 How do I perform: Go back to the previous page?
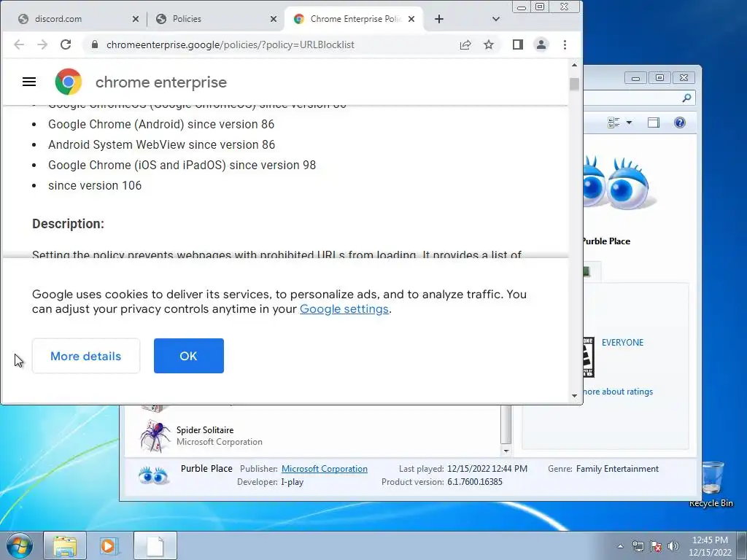(x=19, y=44)
